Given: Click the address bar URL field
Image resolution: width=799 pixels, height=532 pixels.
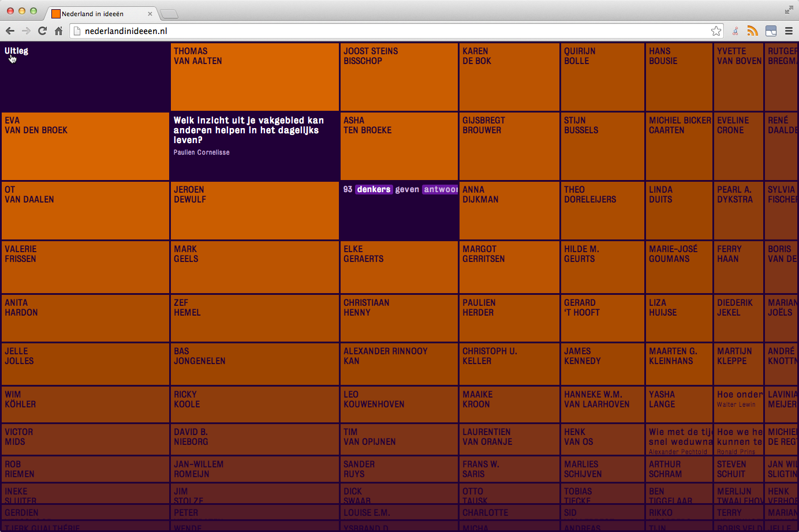Looking at the screenshot, I should (x=393, y=31).
